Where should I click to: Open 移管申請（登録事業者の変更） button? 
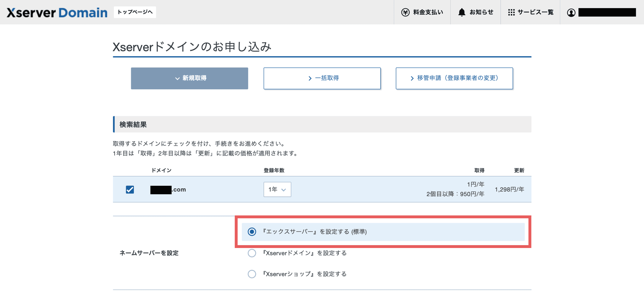click(454, 78)
